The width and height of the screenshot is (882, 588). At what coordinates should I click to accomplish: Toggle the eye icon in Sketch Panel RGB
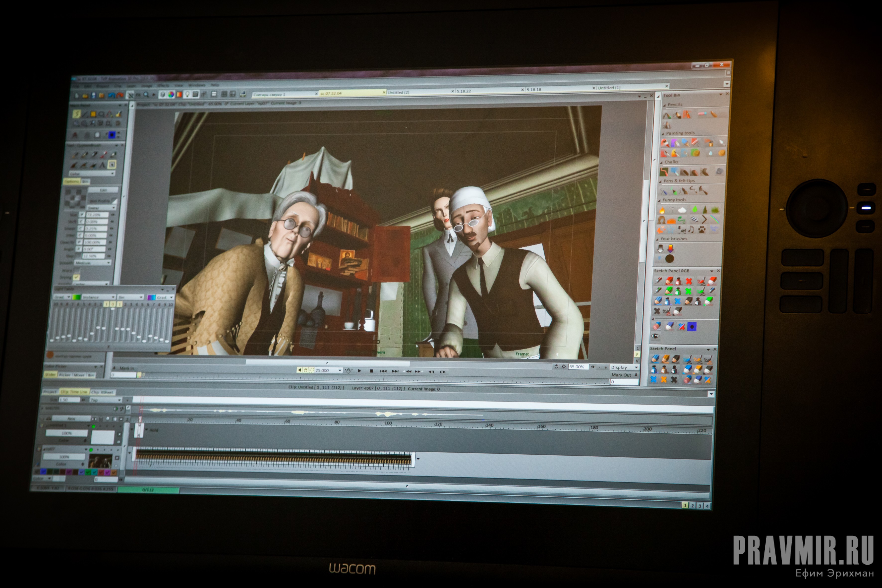coord(655,336)
